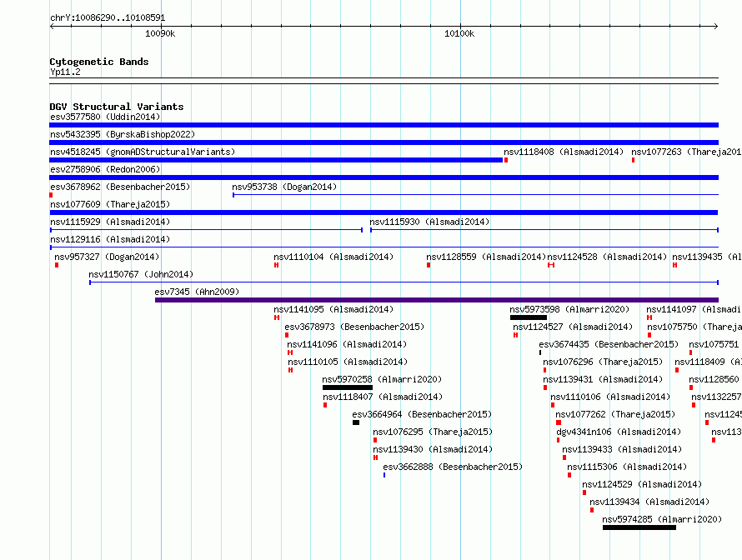
Task: Click the 10100k ruler position label
Action: tap(459, 33)
